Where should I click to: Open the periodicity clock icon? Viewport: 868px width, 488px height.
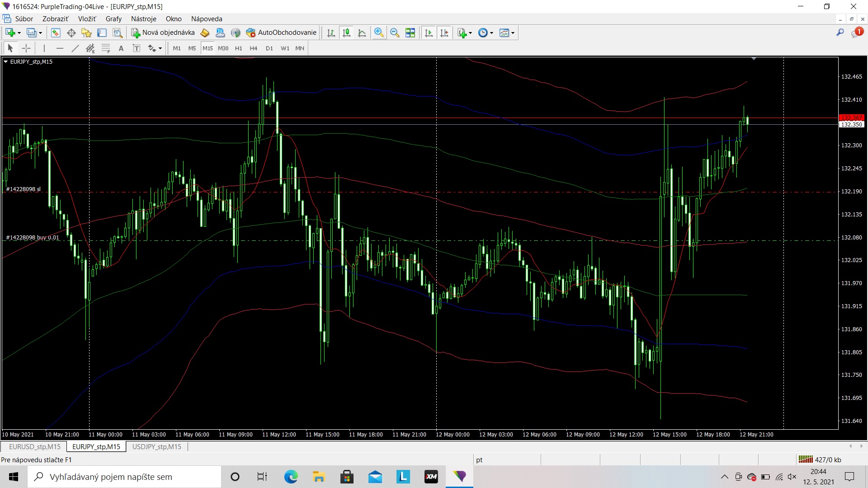pyautogui.click(x=483, y=33)
